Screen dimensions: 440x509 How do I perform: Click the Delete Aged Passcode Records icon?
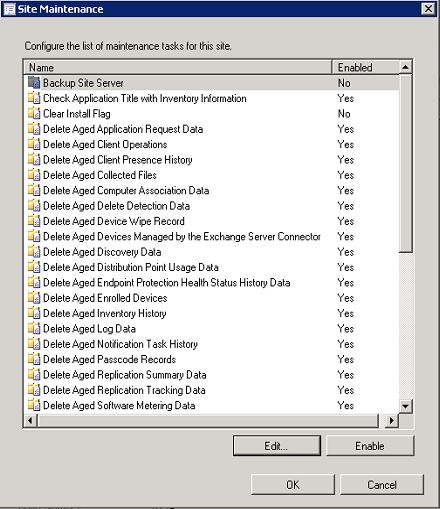pos(34,359)
